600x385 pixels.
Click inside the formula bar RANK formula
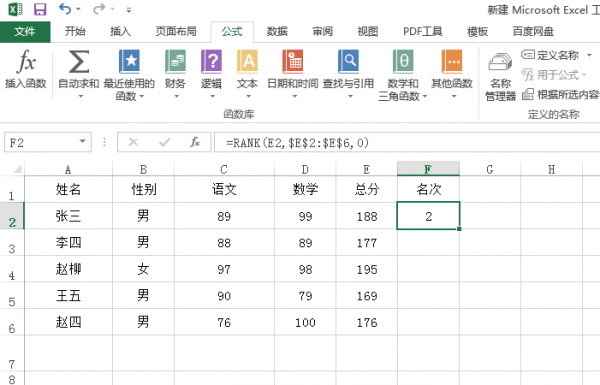297,143
